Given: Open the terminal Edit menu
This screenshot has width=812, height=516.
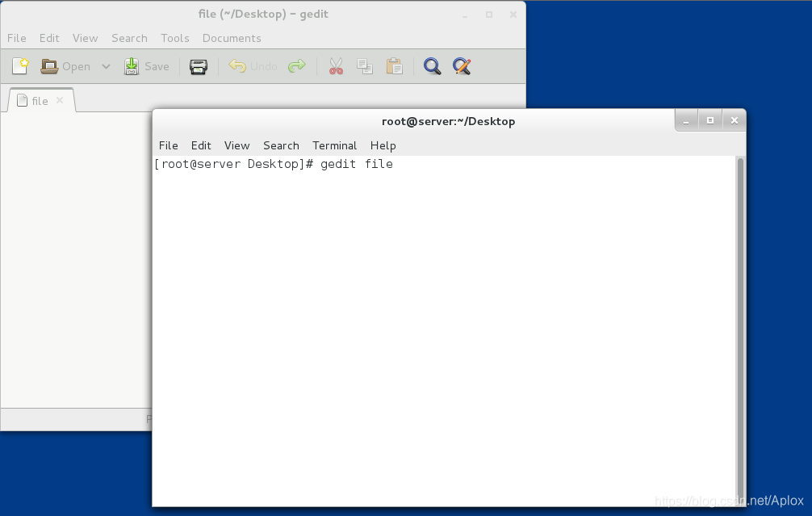Looking at the screenshot, I should [201, 145].
